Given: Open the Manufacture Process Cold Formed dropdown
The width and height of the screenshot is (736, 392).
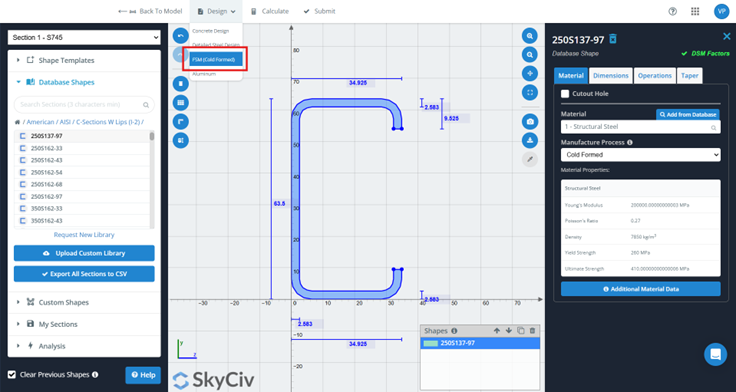Looking at the screenshot, I should [x=640, y=154].
